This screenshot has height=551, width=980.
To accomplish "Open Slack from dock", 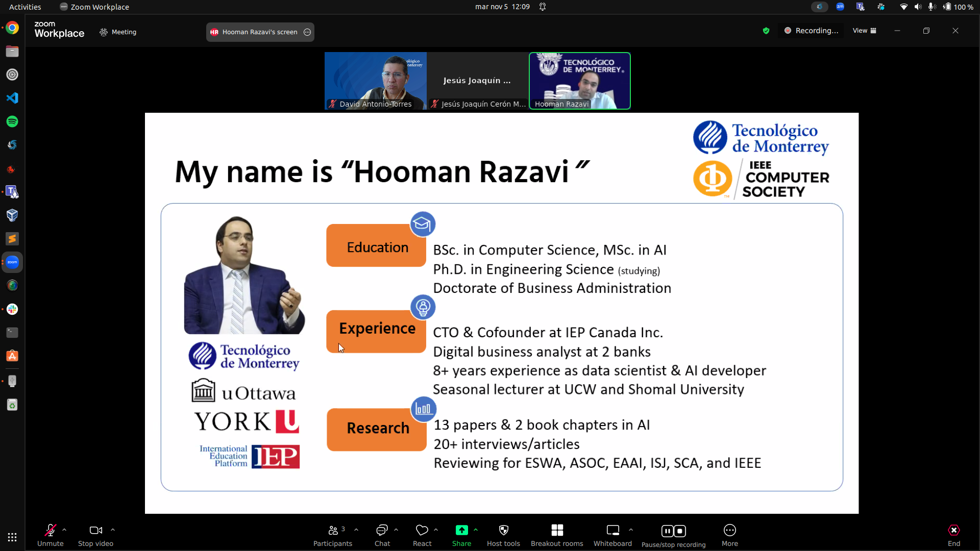I will [12, 309].
